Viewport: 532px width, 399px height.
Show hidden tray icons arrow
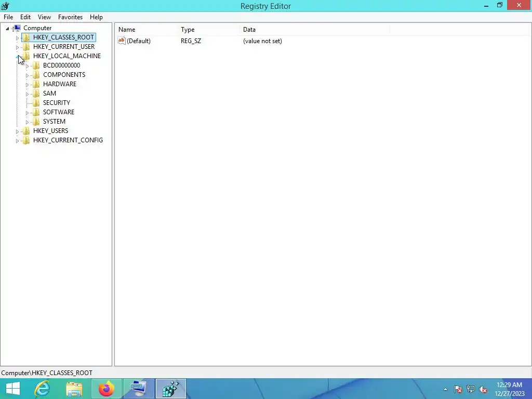click(445, 389)
